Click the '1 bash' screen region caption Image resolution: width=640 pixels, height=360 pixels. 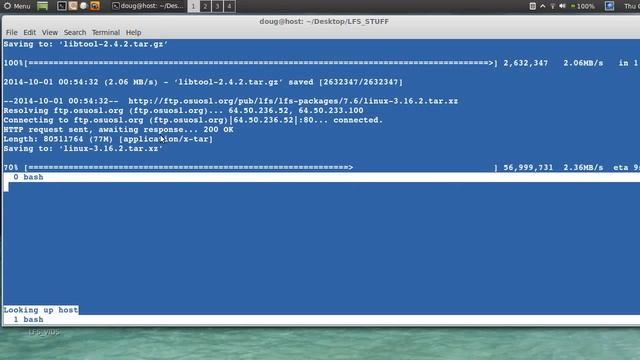coord(28,320)
